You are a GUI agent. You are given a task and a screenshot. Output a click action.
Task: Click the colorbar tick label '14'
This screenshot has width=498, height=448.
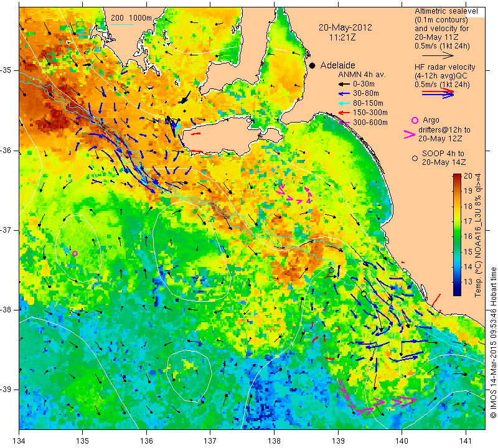point(468,267)
